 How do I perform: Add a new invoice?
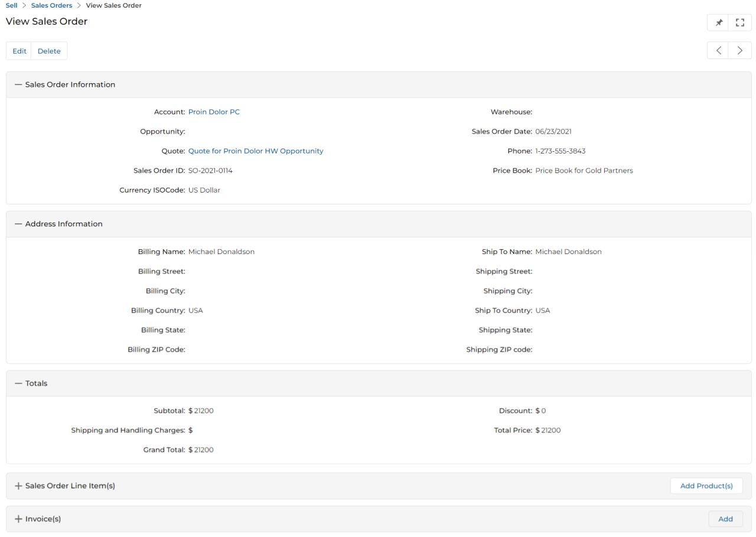725,519
